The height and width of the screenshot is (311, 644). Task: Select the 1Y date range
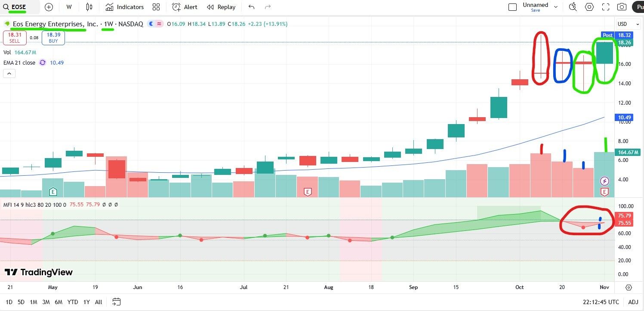coord(87,302)
